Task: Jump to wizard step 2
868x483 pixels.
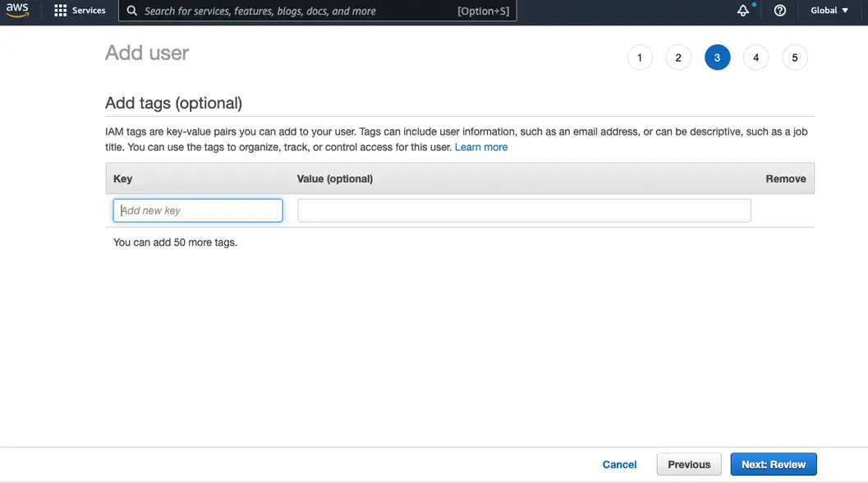Action: (677, 57)
